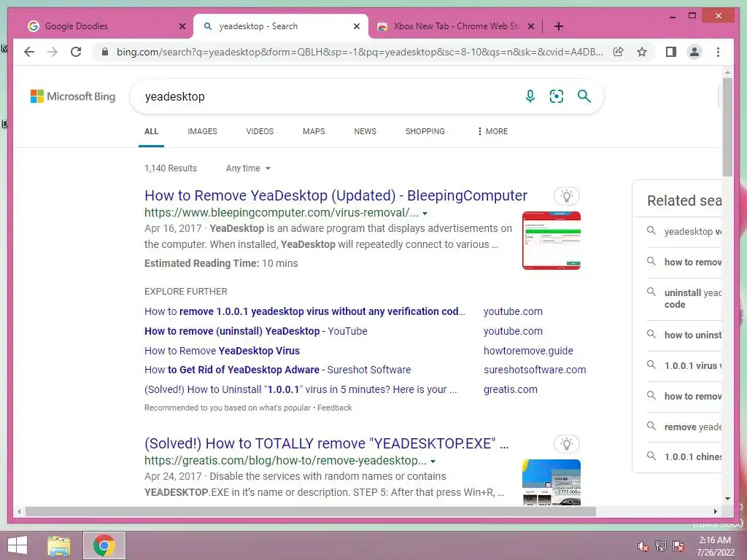The image size is (747, 560).
Task: Open Chrome three-dot menu
Action: [x=718, y=52]
